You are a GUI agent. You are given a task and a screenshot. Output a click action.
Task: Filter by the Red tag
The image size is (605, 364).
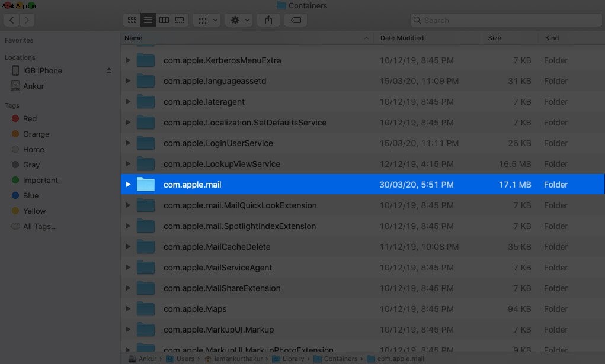30,118
